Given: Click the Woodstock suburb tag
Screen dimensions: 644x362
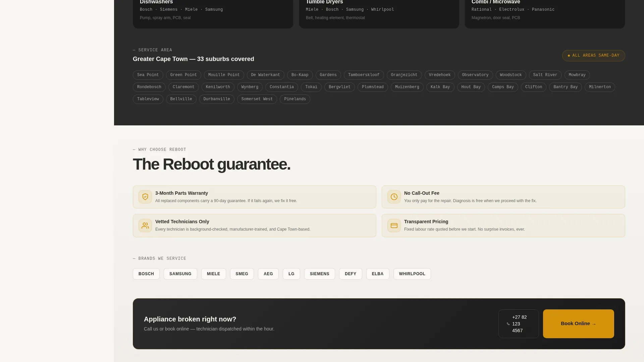Looking at the screenshot, I should [511, 75].
